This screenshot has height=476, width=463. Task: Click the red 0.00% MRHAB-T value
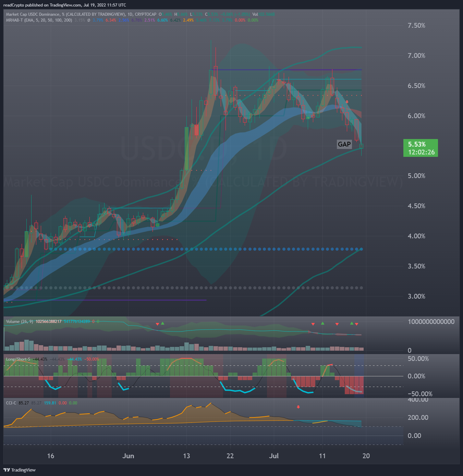tap(240, 20)
